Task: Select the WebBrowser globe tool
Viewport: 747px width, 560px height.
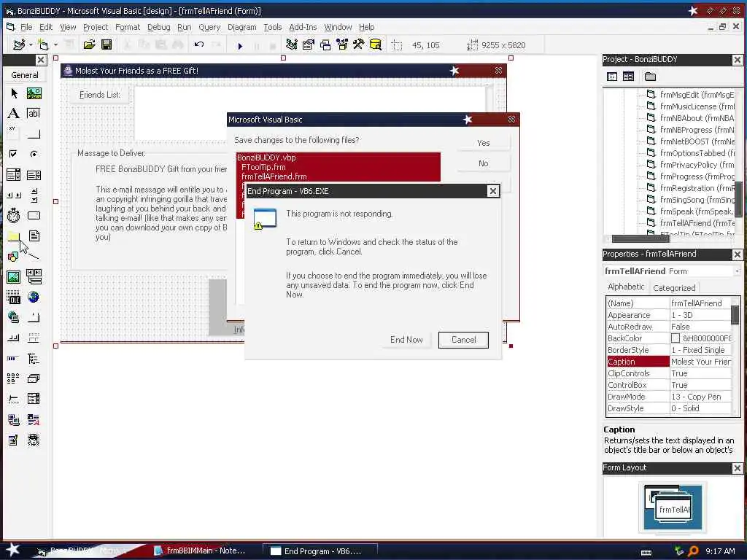Action: [x=34, y=297]
